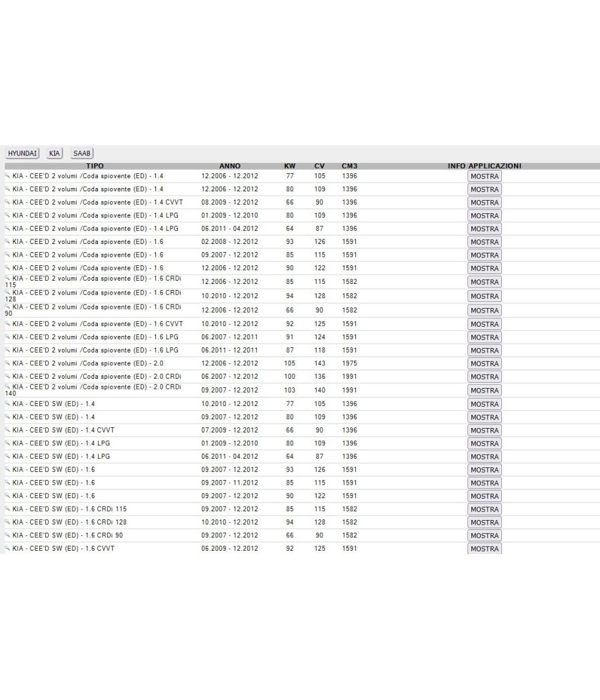600x700 pixels.
Task: Select magnifier icon beside CEE'D SW 1.4 CVVT
Action: point(7,429)
